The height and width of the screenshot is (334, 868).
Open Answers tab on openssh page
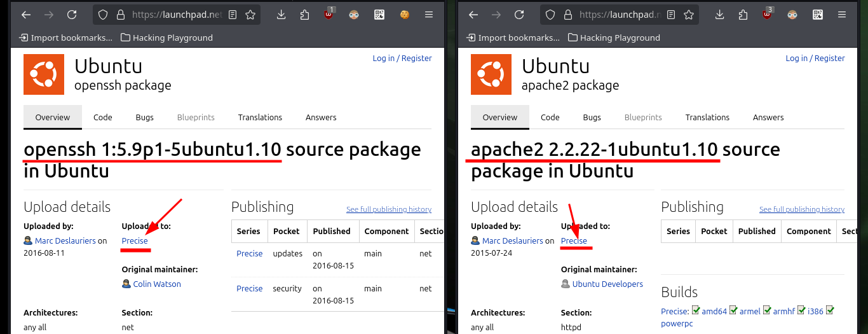point(321,117)
